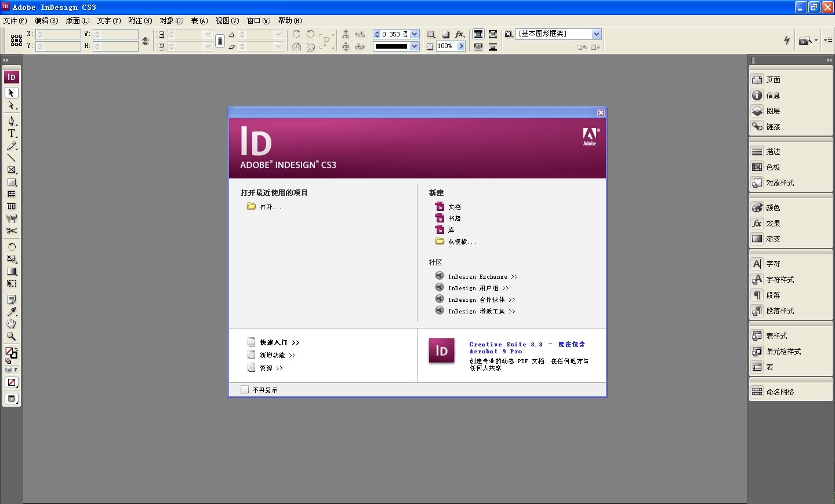Open the 文件 menu
Screen dimensions: 835x504
[14, 21]
